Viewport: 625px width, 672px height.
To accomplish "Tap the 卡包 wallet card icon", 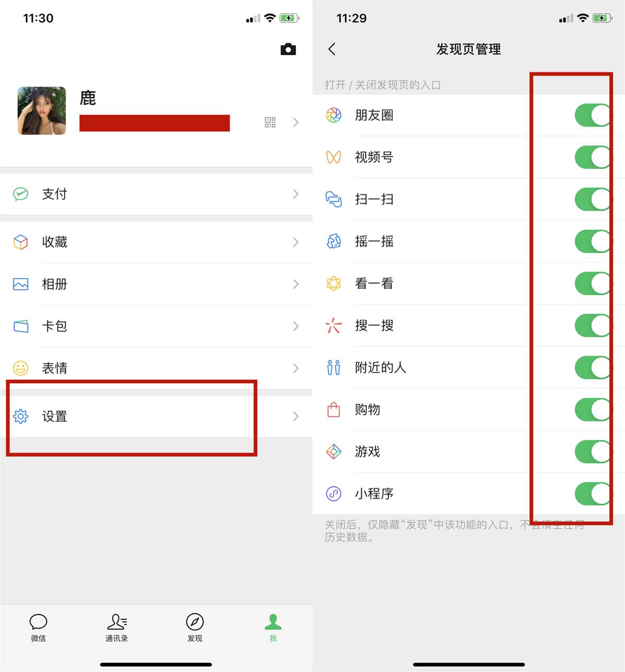I will click(21, 327).
